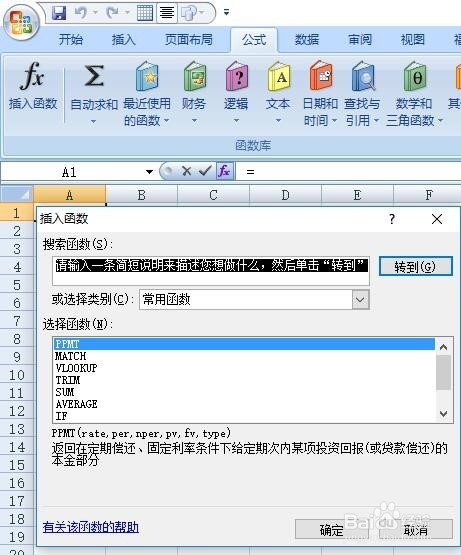Click the AutoSum sigma icon

click(94, 76)
